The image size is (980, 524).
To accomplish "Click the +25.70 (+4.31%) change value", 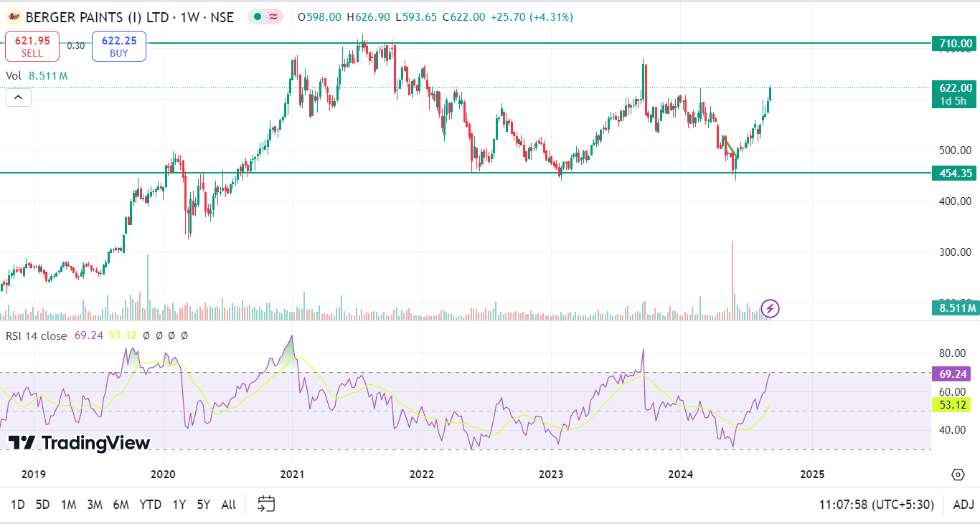I will tap(532, 17).
